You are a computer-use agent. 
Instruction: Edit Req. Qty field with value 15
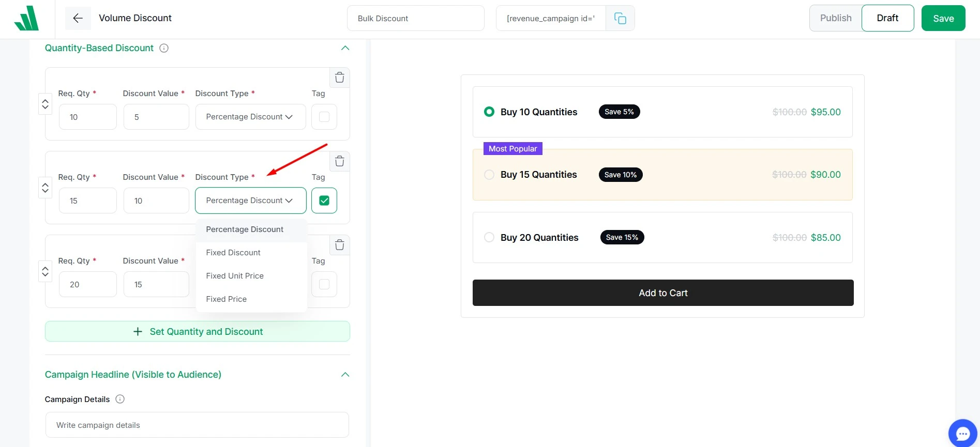tap(88, 201)
